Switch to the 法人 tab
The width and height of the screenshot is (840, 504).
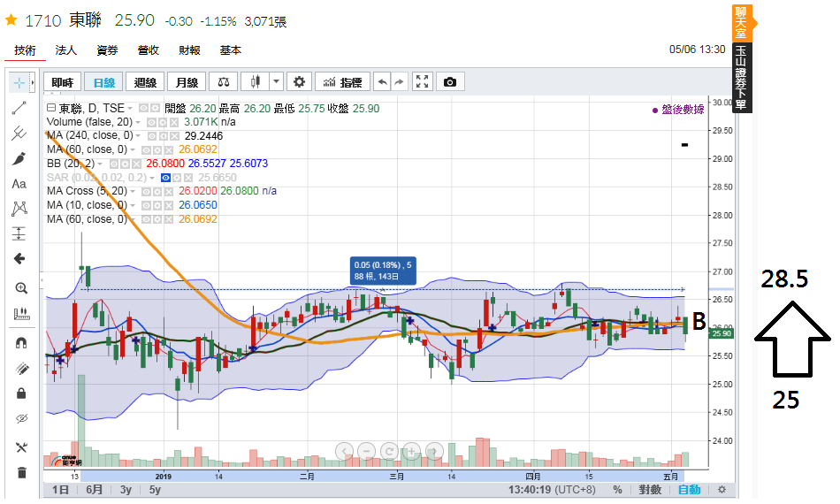click(x=66, y=50)
